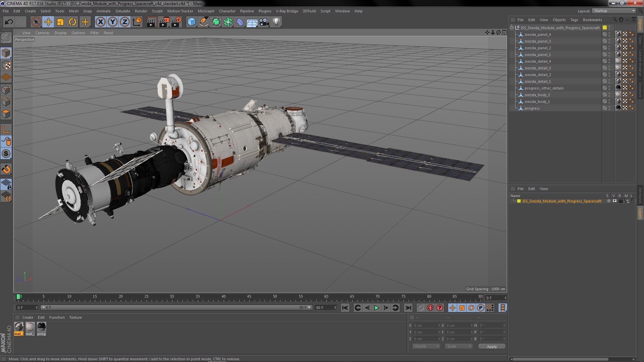This screenshot has height=362, width=644.
Task: Open Render to Picture Viewer
Action: pos(164,22)
